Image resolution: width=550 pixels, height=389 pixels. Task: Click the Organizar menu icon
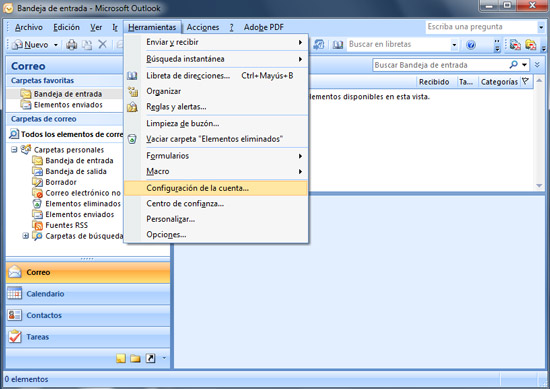click(x=133, y=91)
